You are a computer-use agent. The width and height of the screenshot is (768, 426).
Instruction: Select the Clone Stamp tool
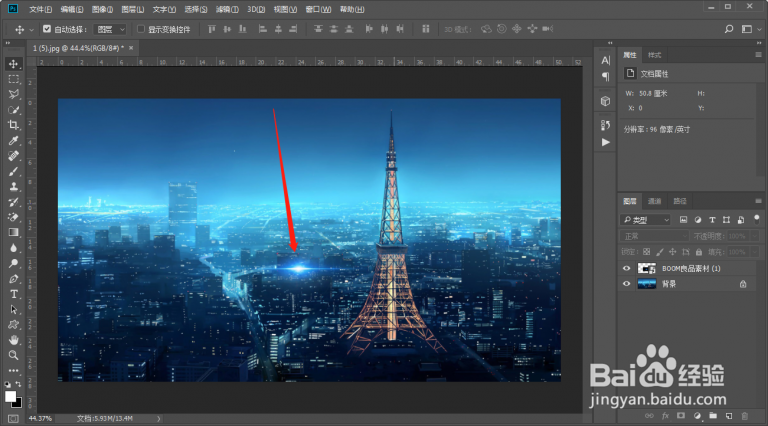(x=13, y=187)
